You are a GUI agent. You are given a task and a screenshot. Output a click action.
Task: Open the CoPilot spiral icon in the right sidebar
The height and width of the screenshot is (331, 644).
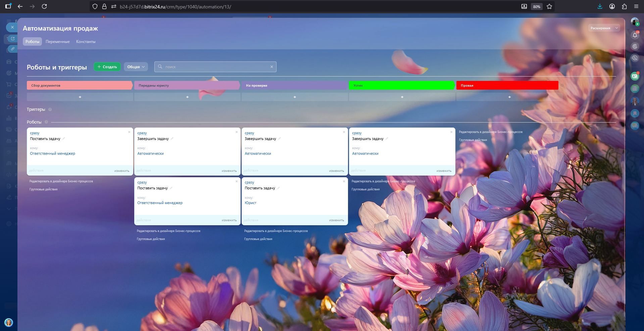click(x=635, y=46)
